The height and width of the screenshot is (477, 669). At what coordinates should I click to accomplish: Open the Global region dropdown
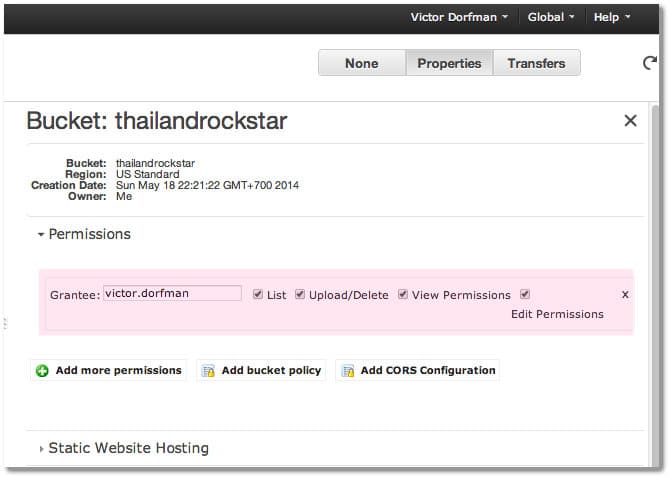[551, 17]
